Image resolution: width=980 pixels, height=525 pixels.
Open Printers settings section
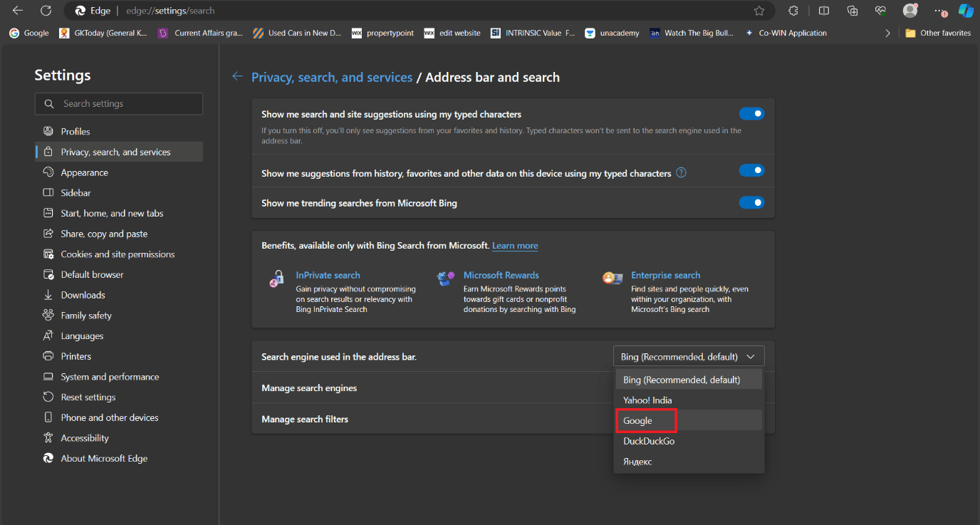[119, 356]
